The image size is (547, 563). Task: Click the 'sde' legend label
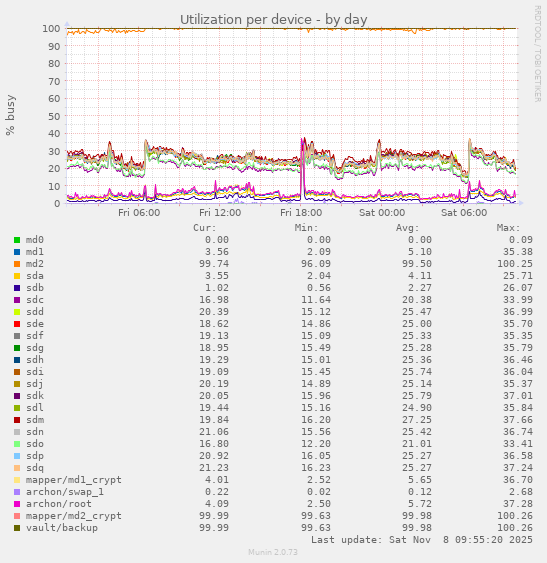click(x=34, y=324)
